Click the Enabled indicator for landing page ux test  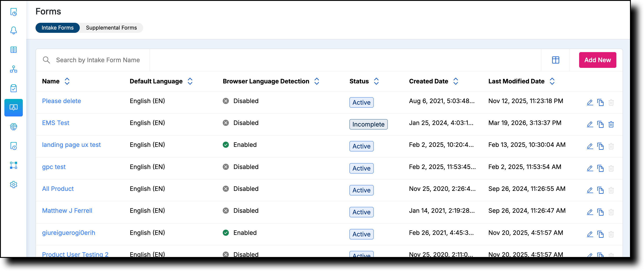click(240, 145)
